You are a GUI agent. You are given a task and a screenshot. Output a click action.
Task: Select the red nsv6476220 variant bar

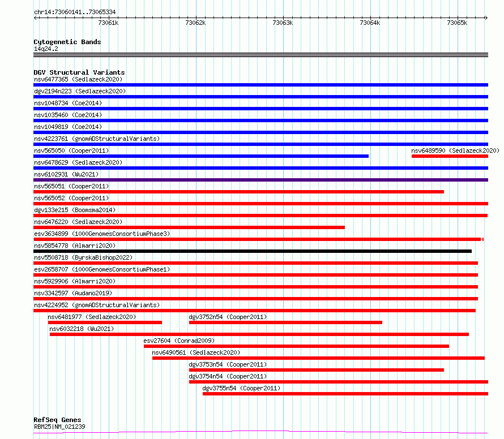189,227
